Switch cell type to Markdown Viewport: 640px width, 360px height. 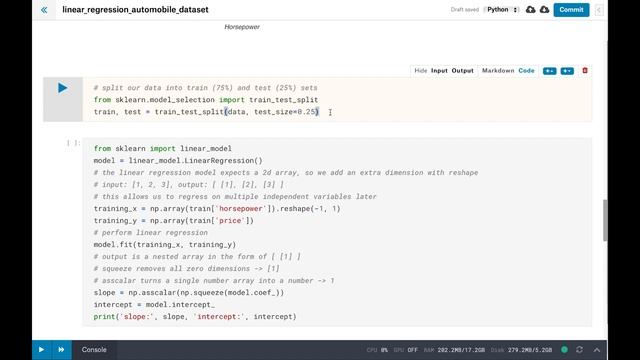point(498,71)
